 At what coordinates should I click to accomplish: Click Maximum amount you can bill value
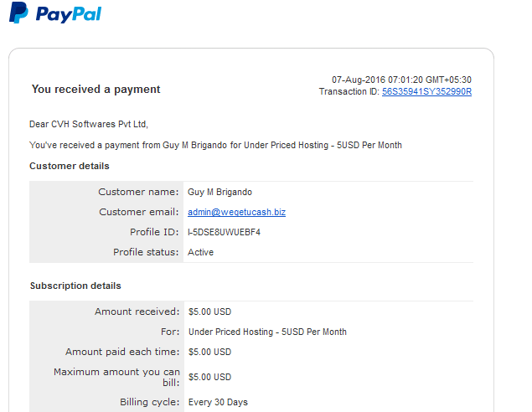pyautogui.click(x=209, y=377)
